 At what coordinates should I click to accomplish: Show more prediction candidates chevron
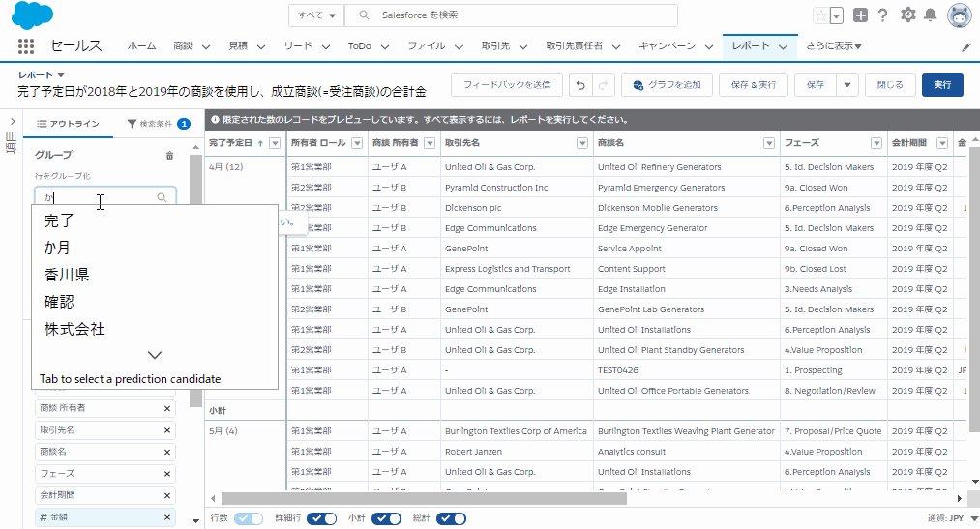point(155,355)
